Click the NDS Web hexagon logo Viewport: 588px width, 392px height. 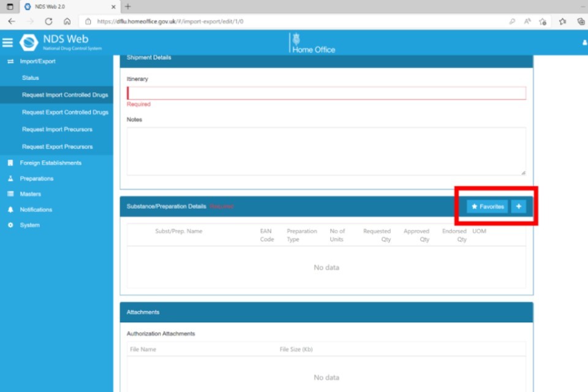[29, 42]
